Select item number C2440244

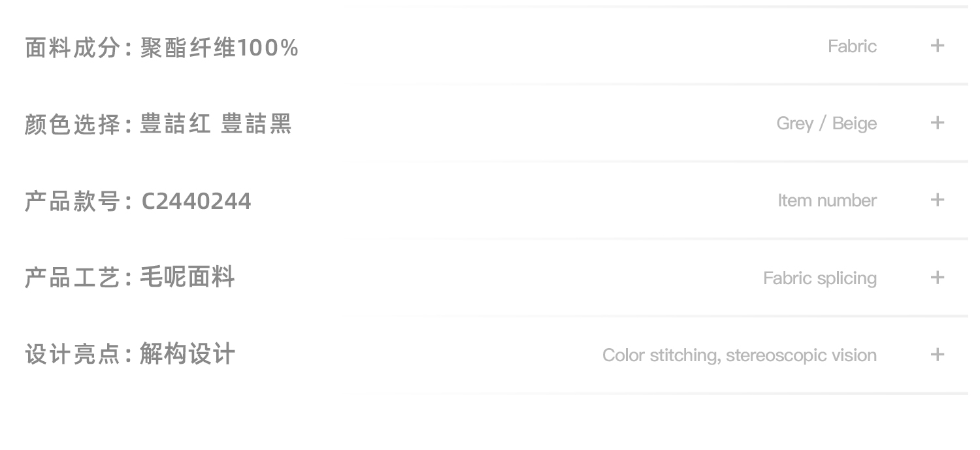pos(196,201)
